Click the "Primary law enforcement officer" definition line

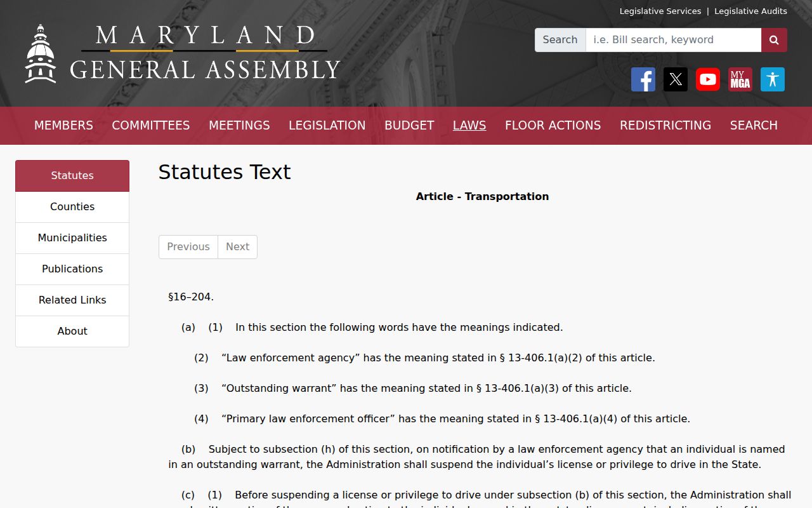click(442, 419)
